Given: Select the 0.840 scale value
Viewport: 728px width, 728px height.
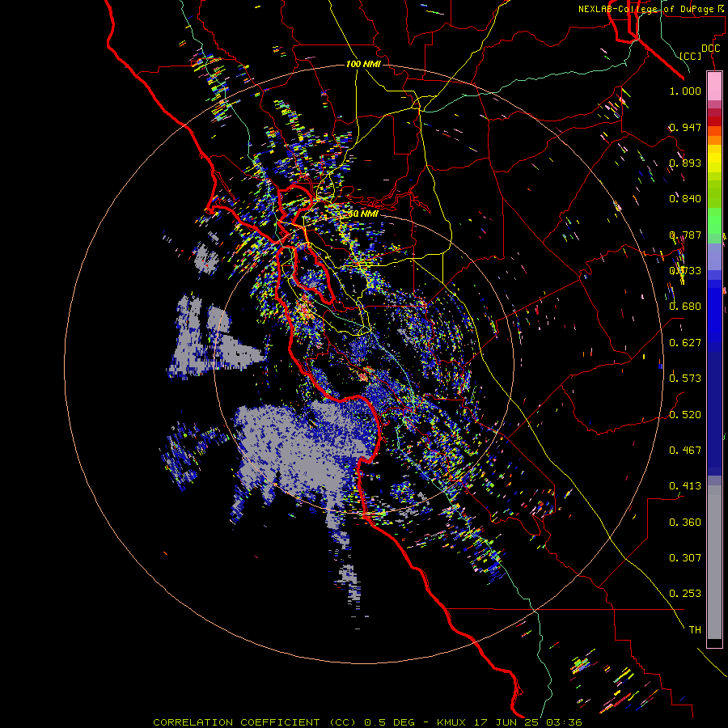Looking at the screenshot, I should click(x=685, y=199).
